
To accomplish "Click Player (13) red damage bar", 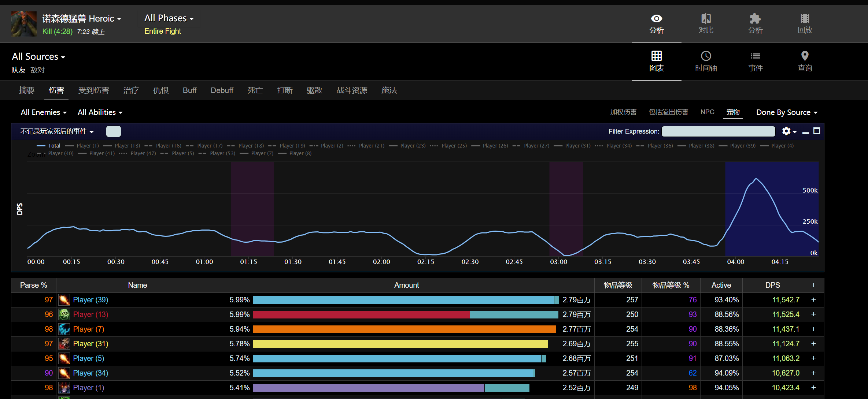I will pyautogui.click(x=361, y=314).
